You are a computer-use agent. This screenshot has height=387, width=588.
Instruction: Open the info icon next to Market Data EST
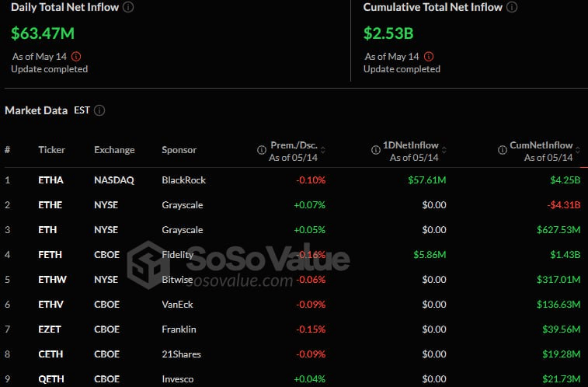tap(99, 110)
